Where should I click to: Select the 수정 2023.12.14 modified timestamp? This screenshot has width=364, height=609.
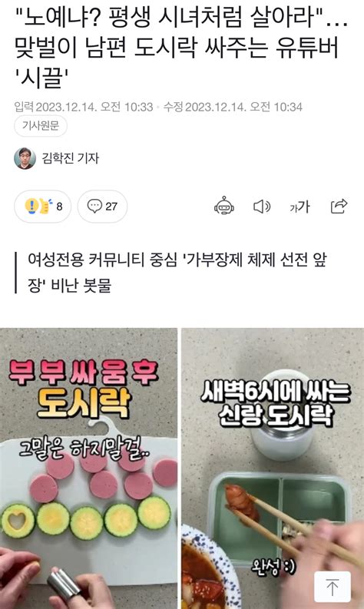pyautogui.click(x=233, y=107)
